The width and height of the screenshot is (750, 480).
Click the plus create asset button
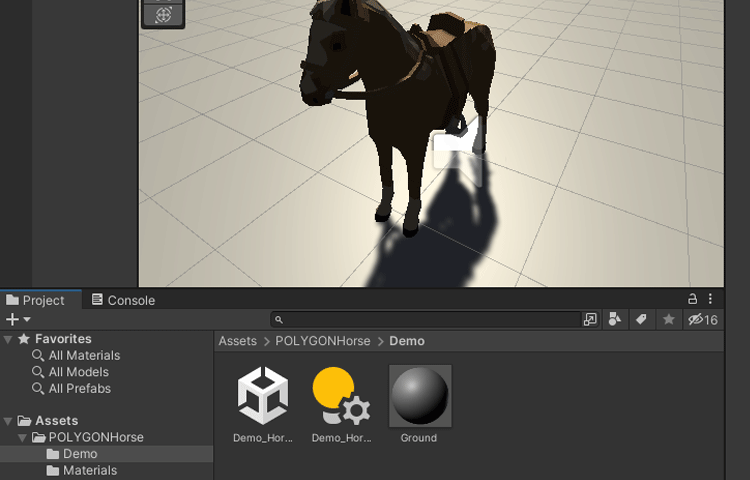tap(12, 319)
